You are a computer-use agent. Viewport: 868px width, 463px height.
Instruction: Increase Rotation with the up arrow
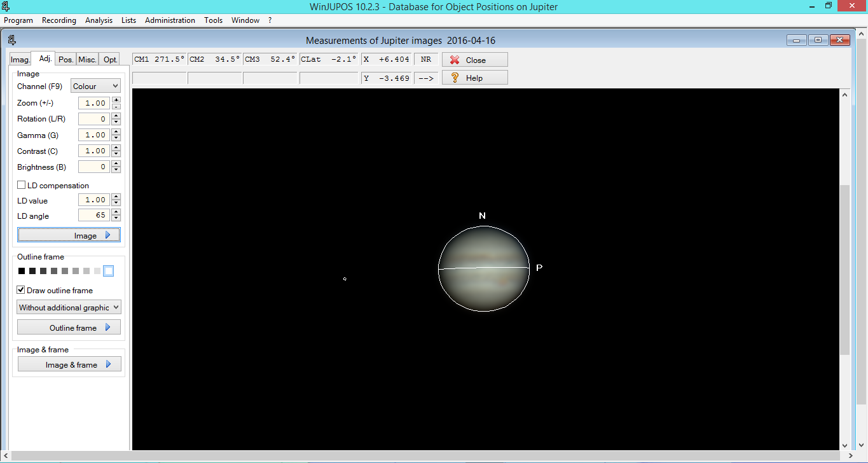point(116,116)
